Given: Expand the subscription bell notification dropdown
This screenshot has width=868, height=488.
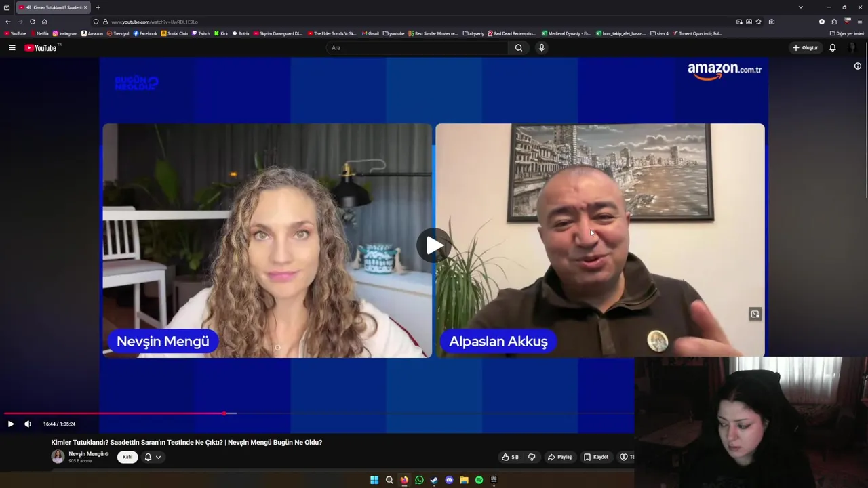Looking at the screenshot, I should (153, 457).
